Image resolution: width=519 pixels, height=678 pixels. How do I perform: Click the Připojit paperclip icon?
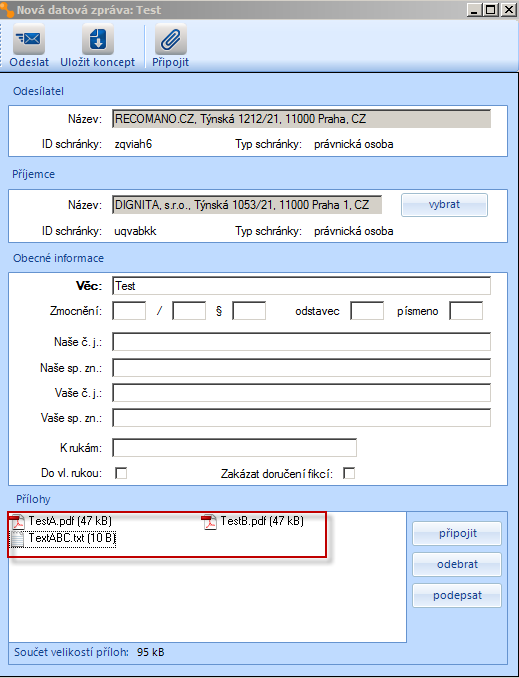tap(171, 39)
